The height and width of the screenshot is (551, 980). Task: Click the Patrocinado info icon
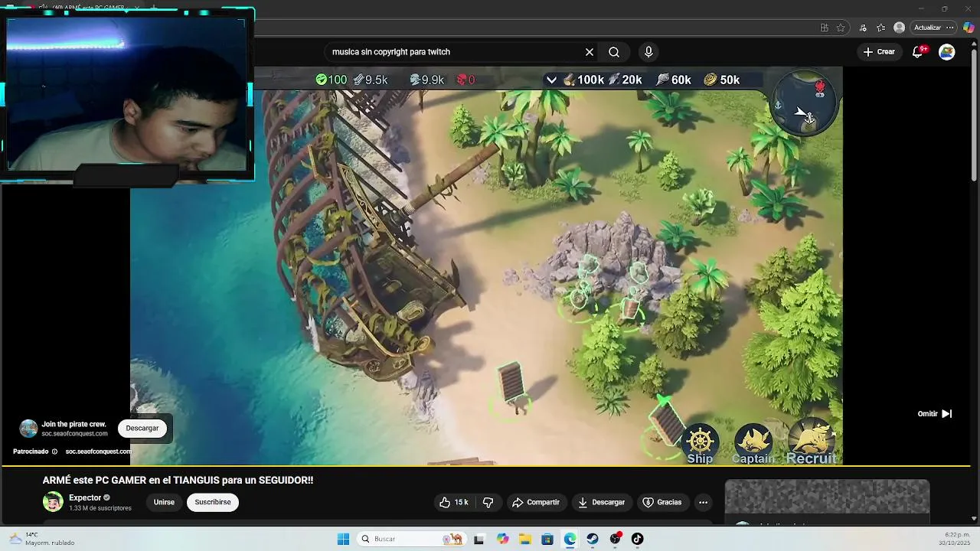coord(54,452)
